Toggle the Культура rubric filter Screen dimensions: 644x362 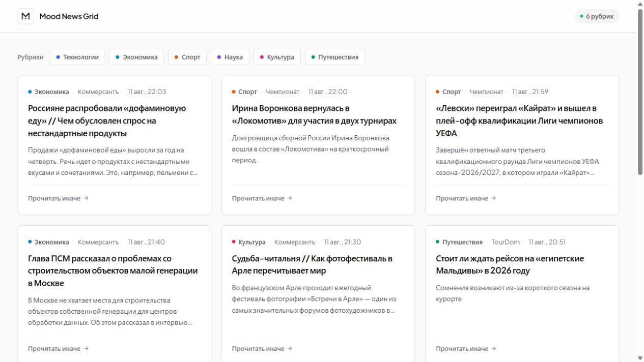coord(277,57)
